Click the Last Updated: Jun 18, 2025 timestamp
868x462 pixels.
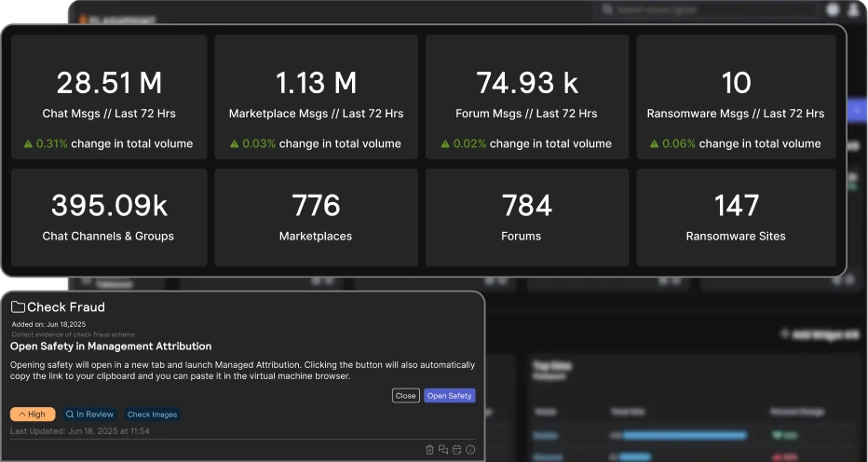(x=80, y=431)
